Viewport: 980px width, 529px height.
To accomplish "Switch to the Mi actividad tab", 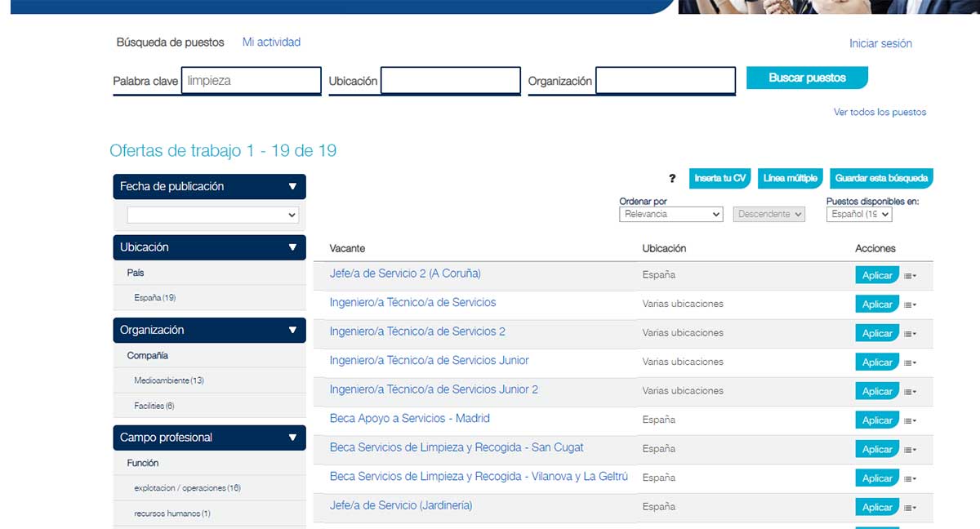I will coord(270,42).
